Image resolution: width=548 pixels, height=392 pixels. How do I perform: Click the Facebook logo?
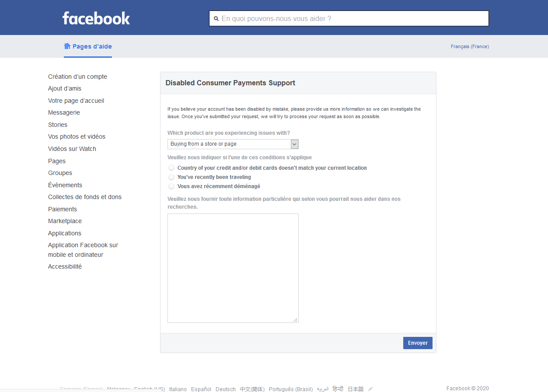coord(96,18)
